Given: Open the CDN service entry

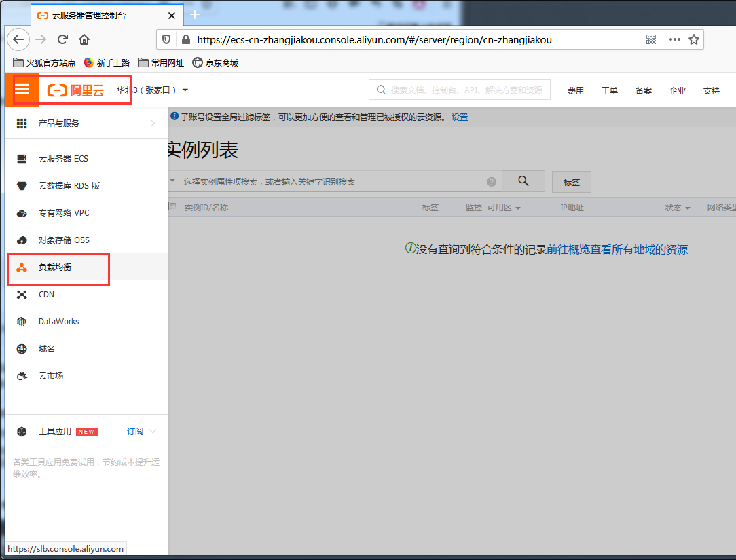Looking at the screenshot, I should click(x=45, y=294).
